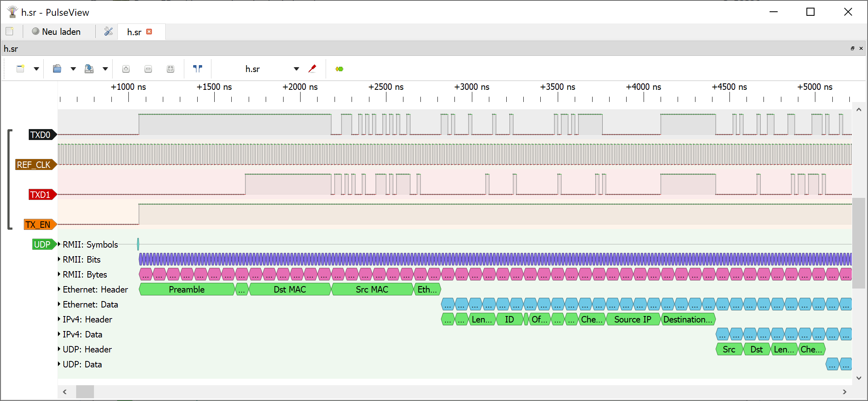Add a new protocol decoder
This screenshot has width=868, height=401.
[x=339, y=69]
